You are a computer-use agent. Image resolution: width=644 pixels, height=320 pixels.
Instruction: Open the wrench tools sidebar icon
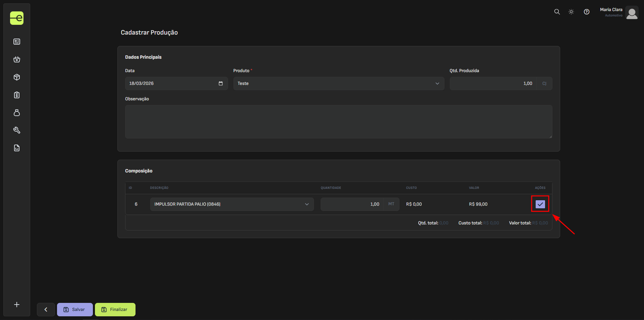coord(17,130)
